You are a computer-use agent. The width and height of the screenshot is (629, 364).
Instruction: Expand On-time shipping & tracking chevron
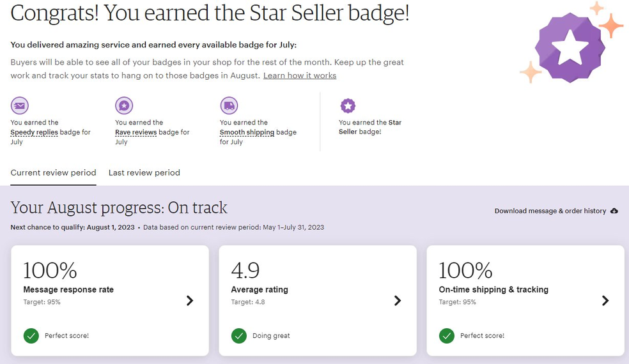coord(605,301)
